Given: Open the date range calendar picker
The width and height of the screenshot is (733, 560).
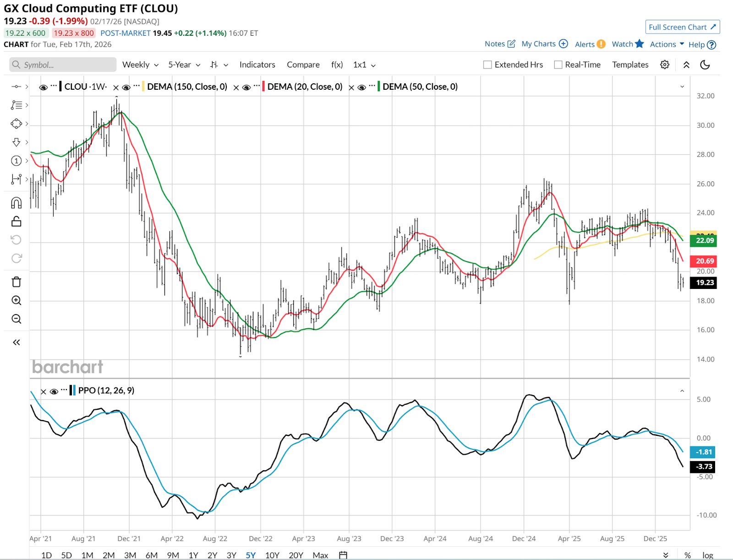Looking at the screenshot, I should tap(343, 555).
